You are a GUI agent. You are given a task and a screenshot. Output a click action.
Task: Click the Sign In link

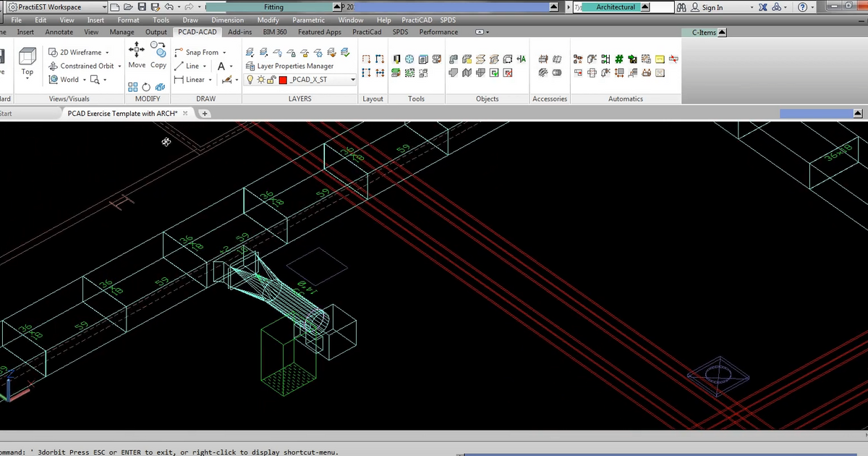click(x=712, y=7)
